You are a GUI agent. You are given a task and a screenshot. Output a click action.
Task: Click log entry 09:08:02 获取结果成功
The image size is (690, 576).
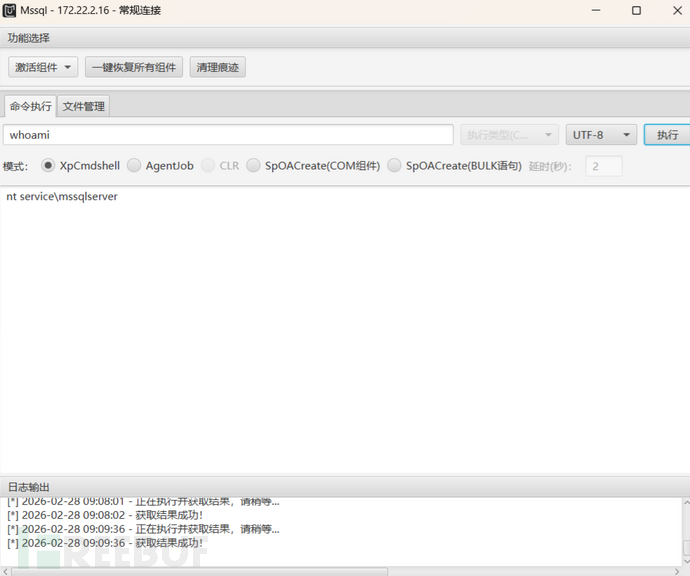(x=105, y=515)
